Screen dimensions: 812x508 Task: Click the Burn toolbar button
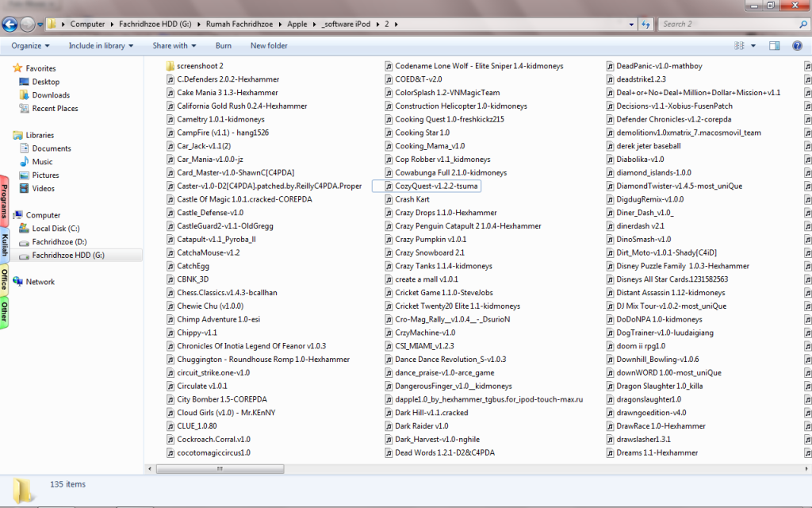[x=223, y=45]
